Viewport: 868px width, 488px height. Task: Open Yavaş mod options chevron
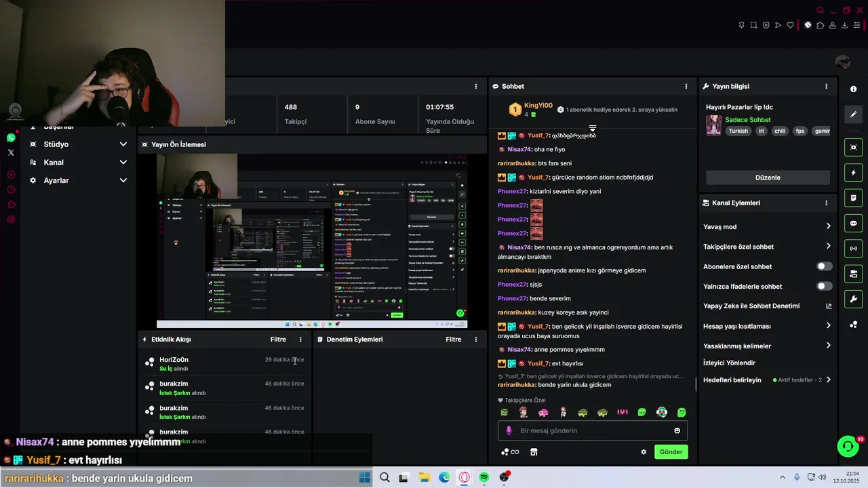tap(828, 226)
